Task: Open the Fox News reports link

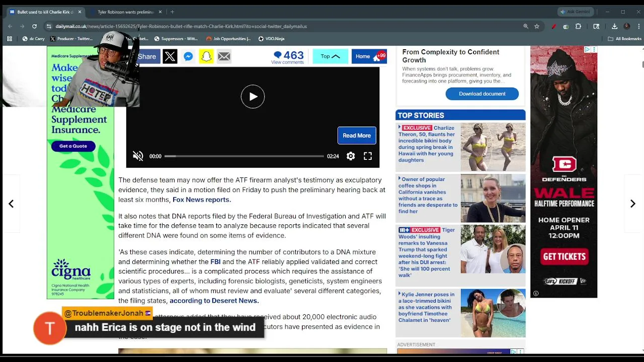Action: point(201,200)
